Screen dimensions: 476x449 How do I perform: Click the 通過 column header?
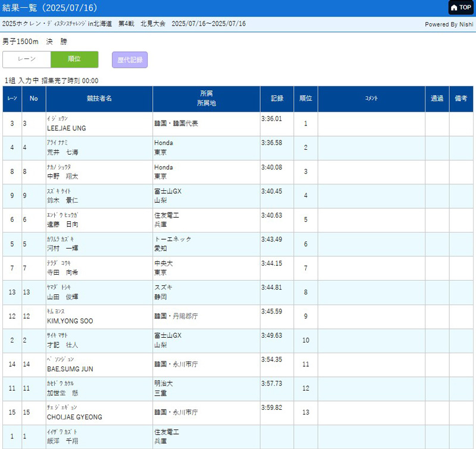[x=437, y=99]
